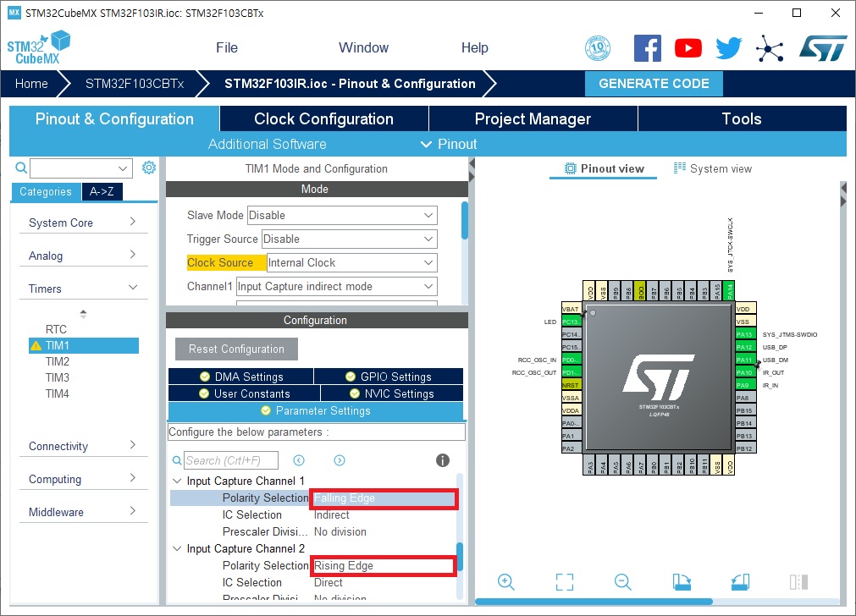This screenshot has width=856, height=616.
Task: Click the 10 years anniversary badge
Action: pyautogui.click(x=598, y=48)
